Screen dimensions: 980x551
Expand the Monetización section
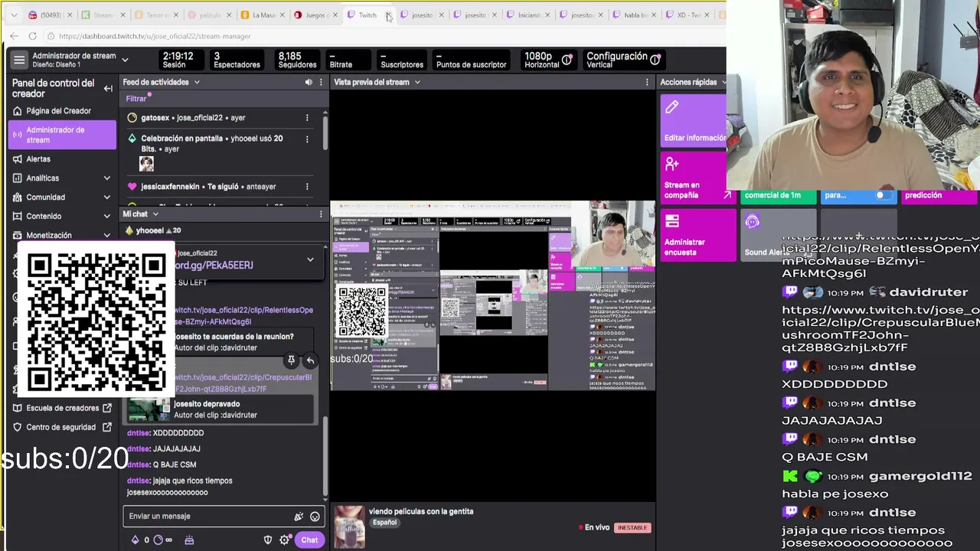coord(106,236)
